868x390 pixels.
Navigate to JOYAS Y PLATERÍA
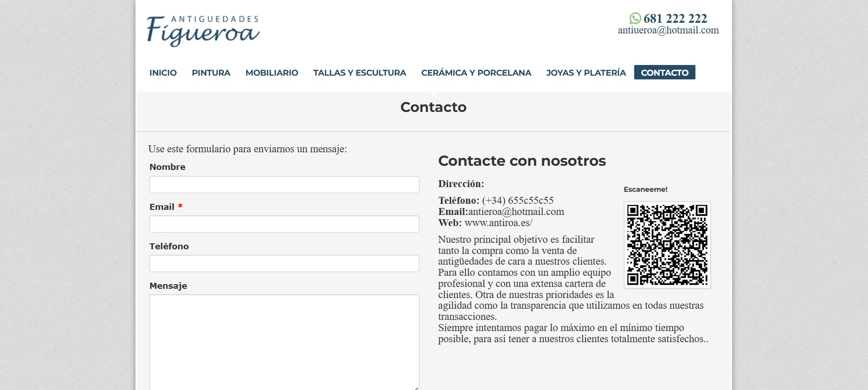pos(586,72)
